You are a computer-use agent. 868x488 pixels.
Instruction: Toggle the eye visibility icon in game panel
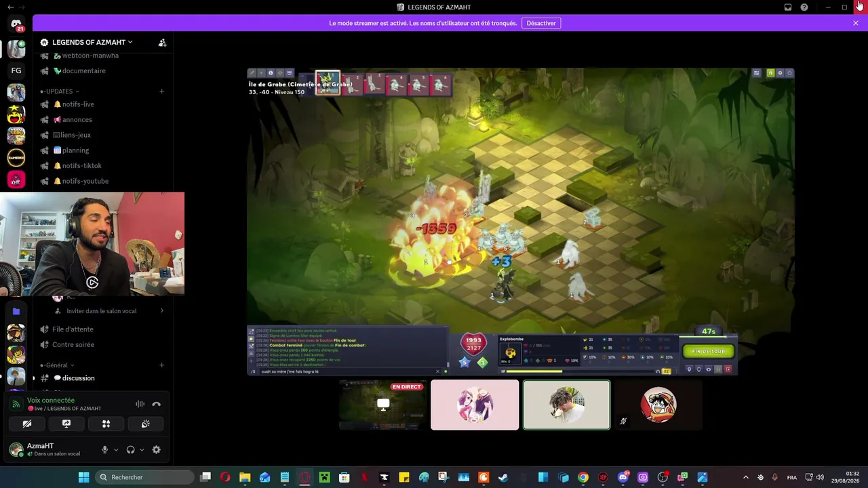coord(709,369)
